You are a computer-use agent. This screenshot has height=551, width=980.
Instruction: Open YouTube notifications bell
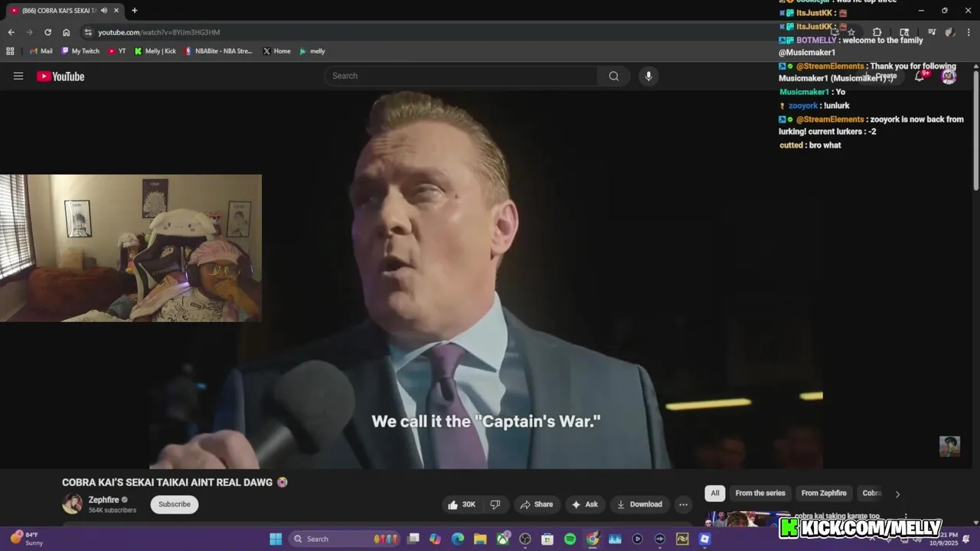[920, 76]
